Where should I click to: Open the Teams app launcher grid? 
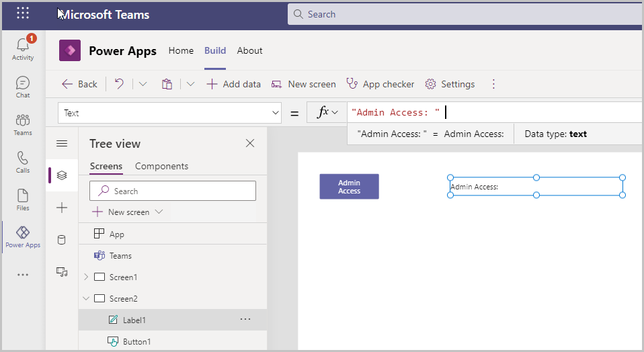click(x=23, y=13)
